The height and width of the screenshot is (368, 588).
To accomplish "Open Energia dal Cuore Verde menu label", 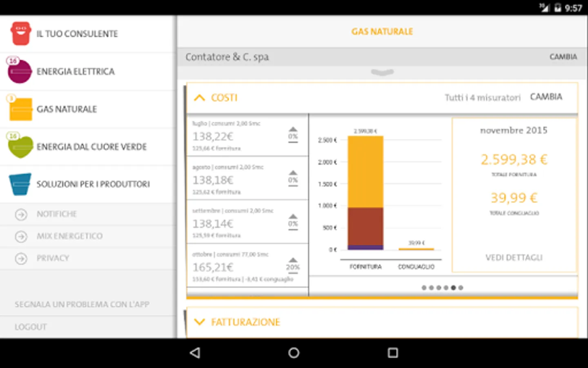I will 91,147.
